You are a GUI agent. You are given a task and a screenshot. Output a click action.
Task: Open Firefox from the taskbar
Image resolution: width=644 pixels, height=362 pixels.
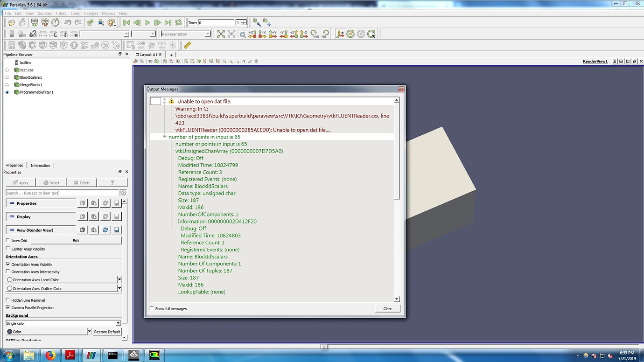50,356
